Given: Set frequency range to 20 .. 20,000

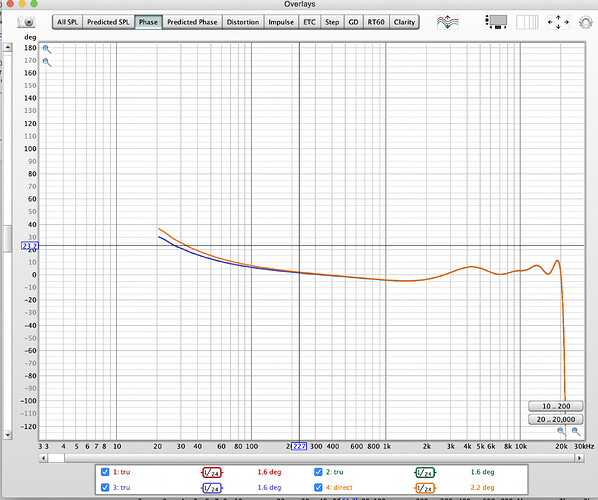Looking at the screenshot, I should point(556,419).
